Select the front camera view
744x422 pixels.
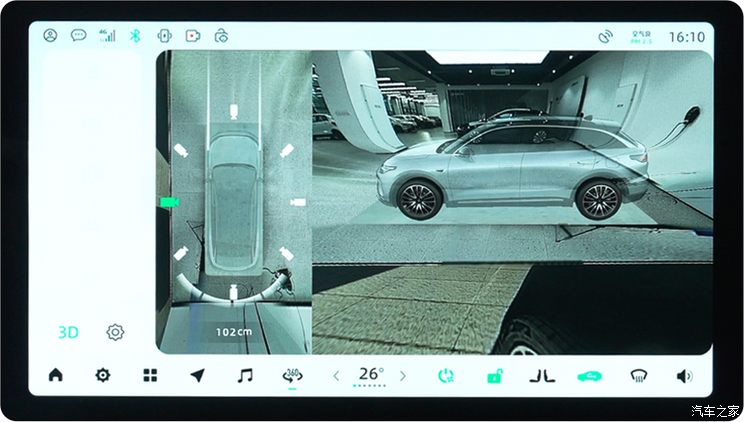point(233,110)
